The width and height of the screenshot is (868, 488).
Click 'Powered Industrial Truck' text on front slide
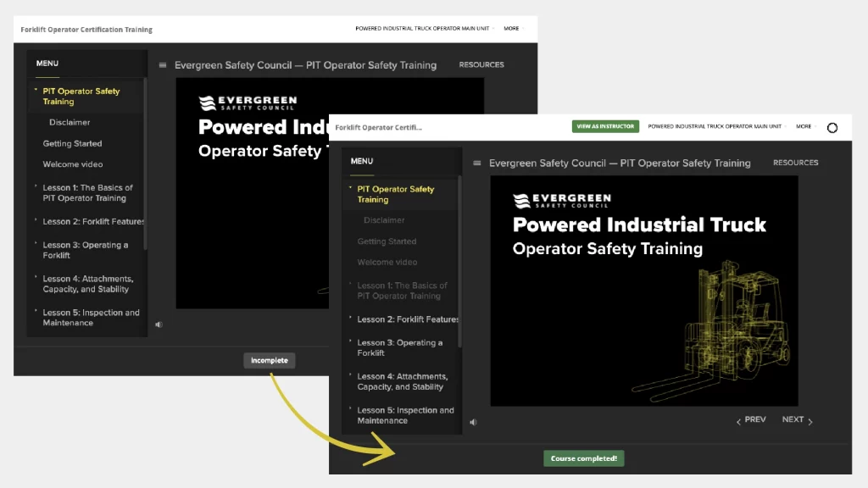639,225
